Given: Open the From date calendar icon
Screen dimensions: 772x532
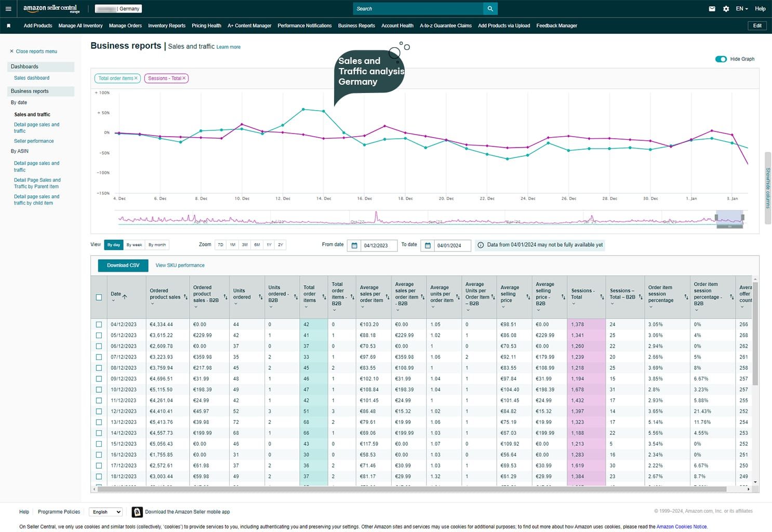Looking at the screenshot, I should 354,245.
